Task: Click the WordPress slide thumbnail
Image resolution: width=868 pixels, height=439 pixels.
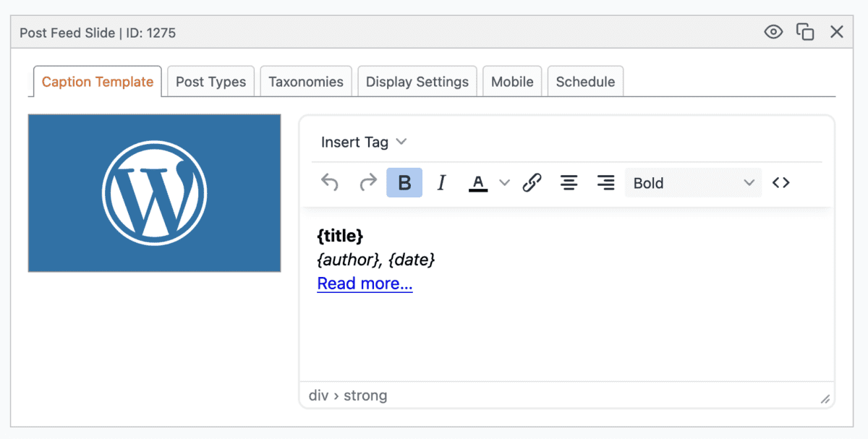Action: coord(154,192)
